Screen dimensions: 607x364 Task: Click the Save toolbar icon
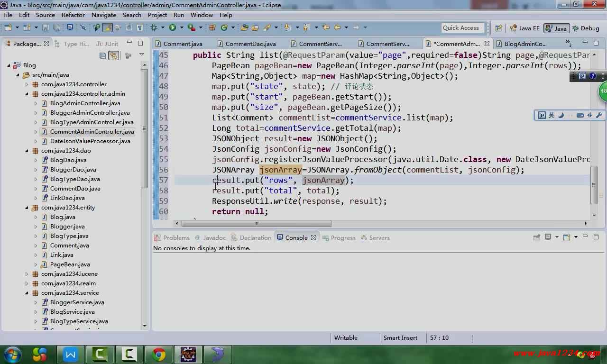pyautogui.click(x=46, y=27)
